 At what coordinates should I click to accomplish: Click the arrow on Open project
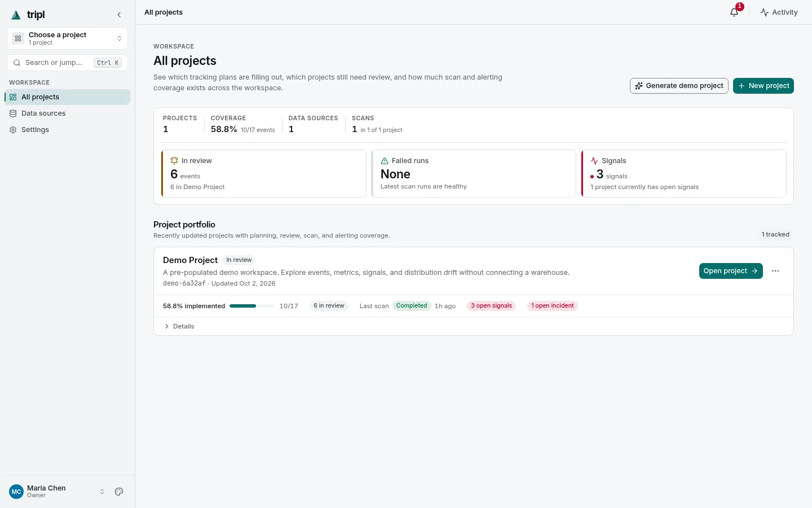click(x=754, y=271)
